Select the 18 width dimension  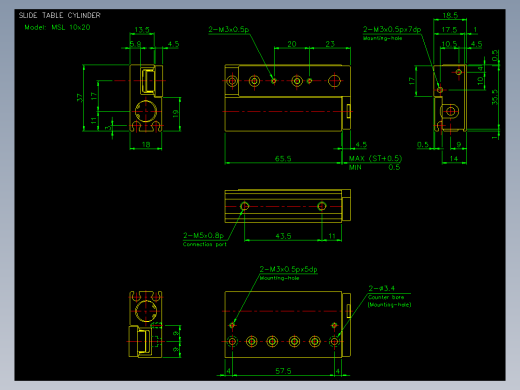tap(146, 144)
